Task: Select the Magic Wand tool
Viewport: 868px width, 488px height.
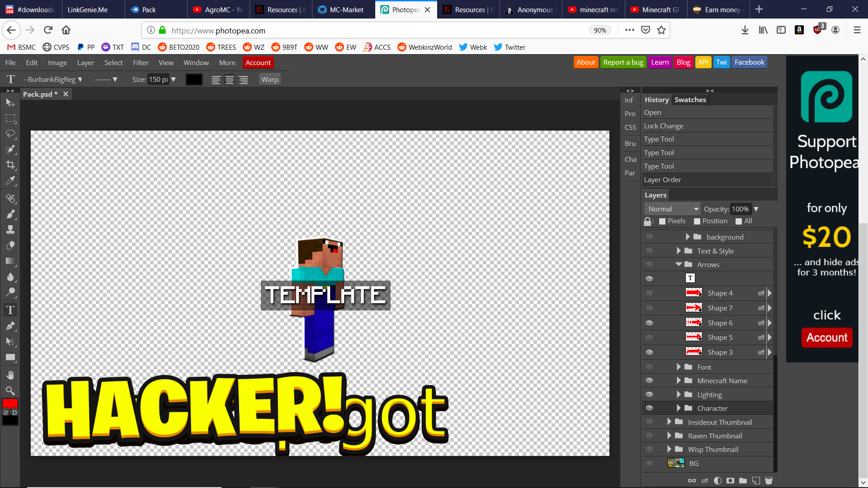Action: point(10,150)
